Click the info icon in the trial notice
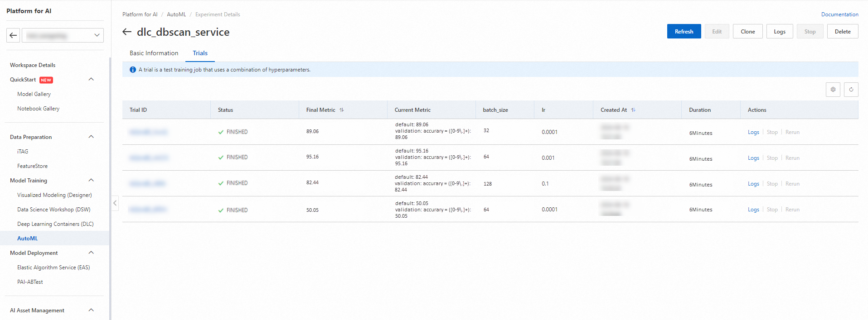The image size is (868, 320). click(133, 70)
